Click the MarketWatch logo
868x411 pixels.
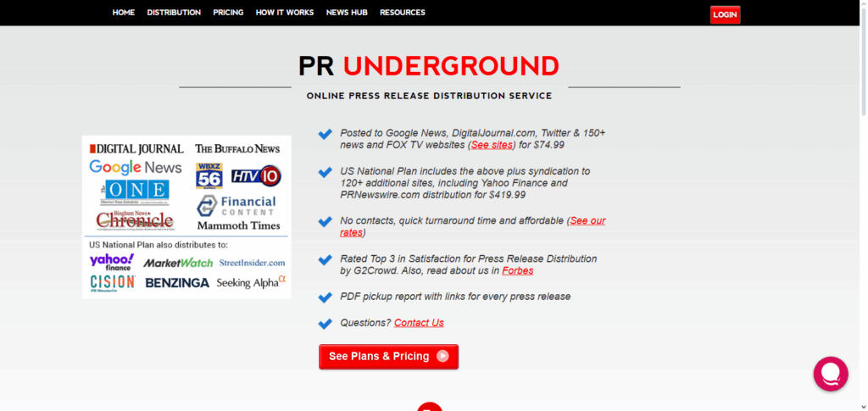pyautogui.click(x=178, y=263)
